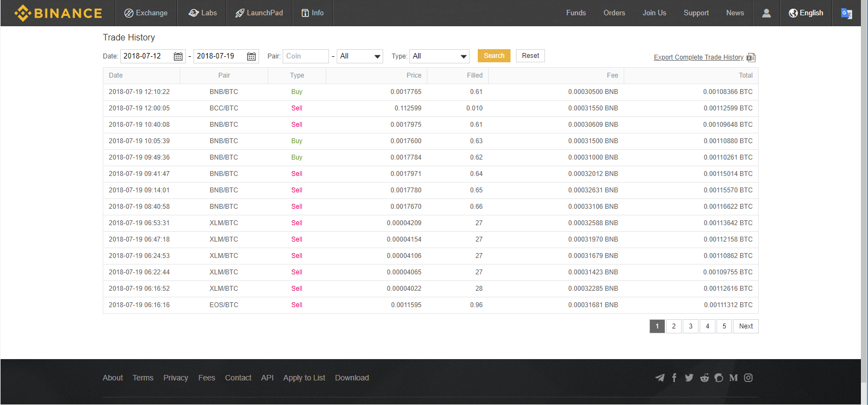Viewport: 868px width, 405px height.
Task: Open the Contact footer link
Action: pyautogui.click(x=238, y=378)
